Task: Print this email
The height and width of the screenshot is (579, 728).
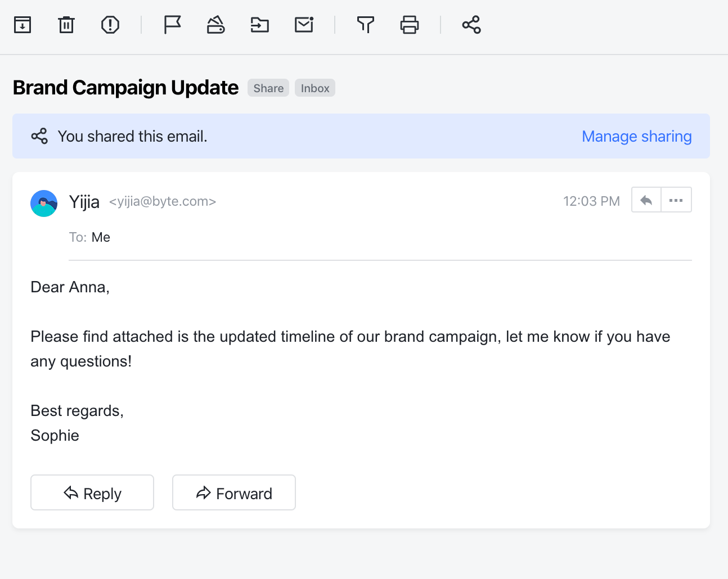Action: pyautogui.click(x=410, y=25)
